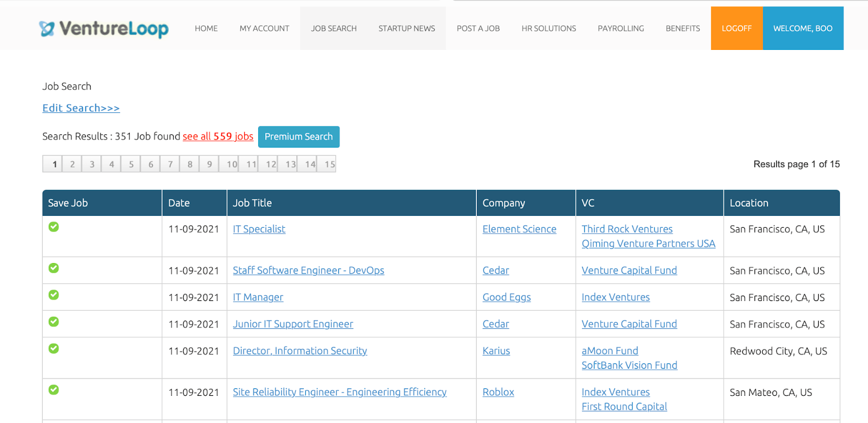
Task: Open Good Eggs company link
Action: pos(507,297)
